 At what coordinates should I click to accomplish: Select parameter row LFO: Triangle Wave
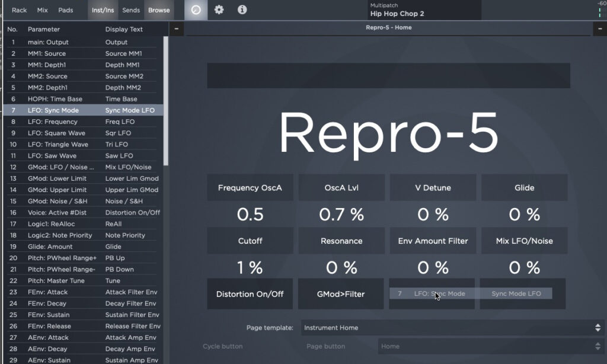(83, 145)
